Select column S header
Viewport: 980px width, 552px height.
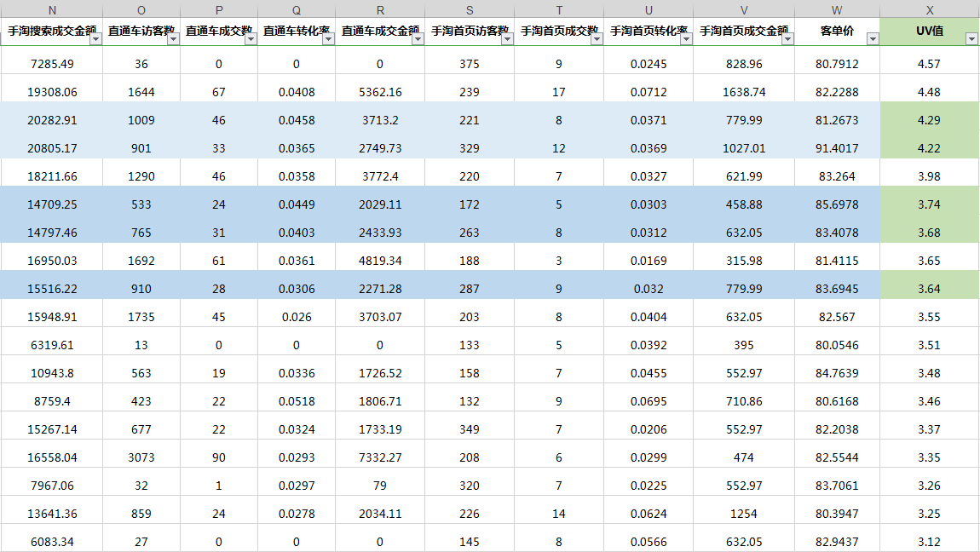470,9
